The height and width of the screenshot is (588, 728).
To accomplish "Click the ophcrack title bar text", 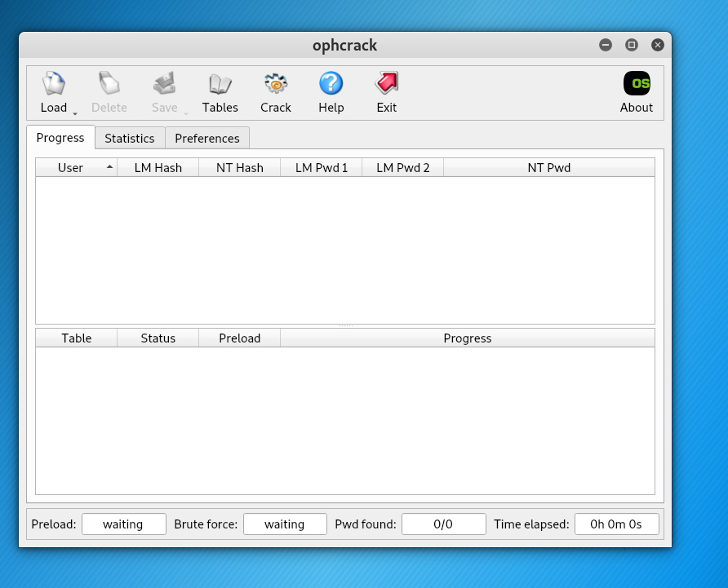I will 344,46.
